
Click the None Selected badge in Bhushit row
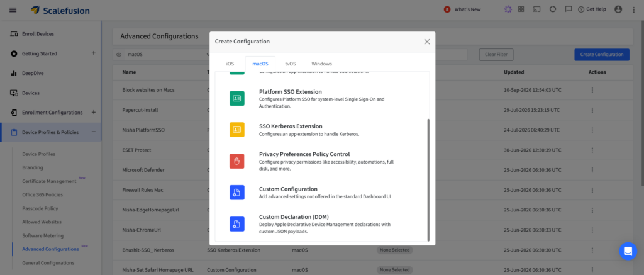click(x=395, y=250)
